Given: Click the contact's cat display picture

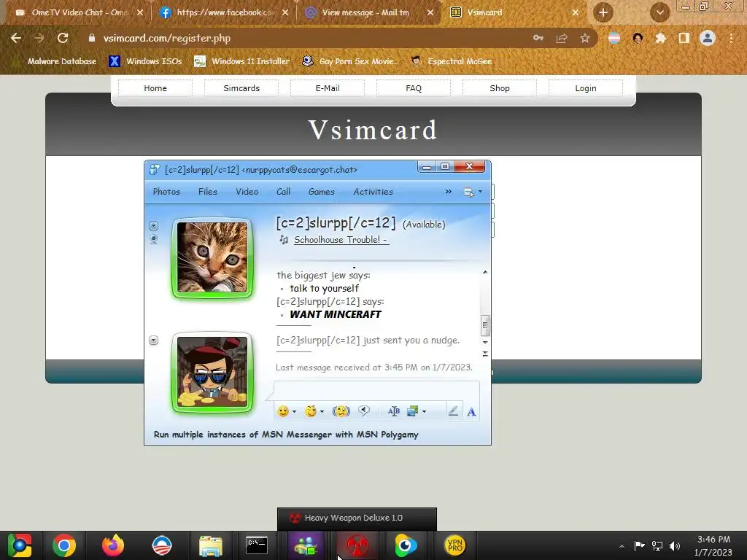Looking at the screenshot, I should (212, 257).
